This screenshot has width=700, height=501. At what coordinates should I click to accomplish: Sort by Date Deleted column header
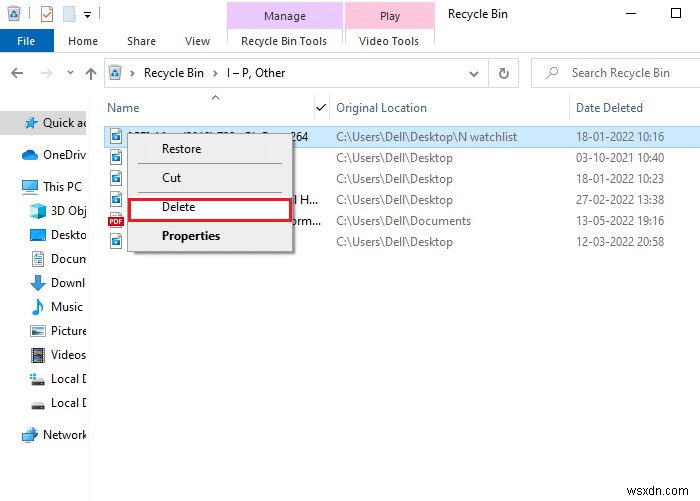point(609,108)
